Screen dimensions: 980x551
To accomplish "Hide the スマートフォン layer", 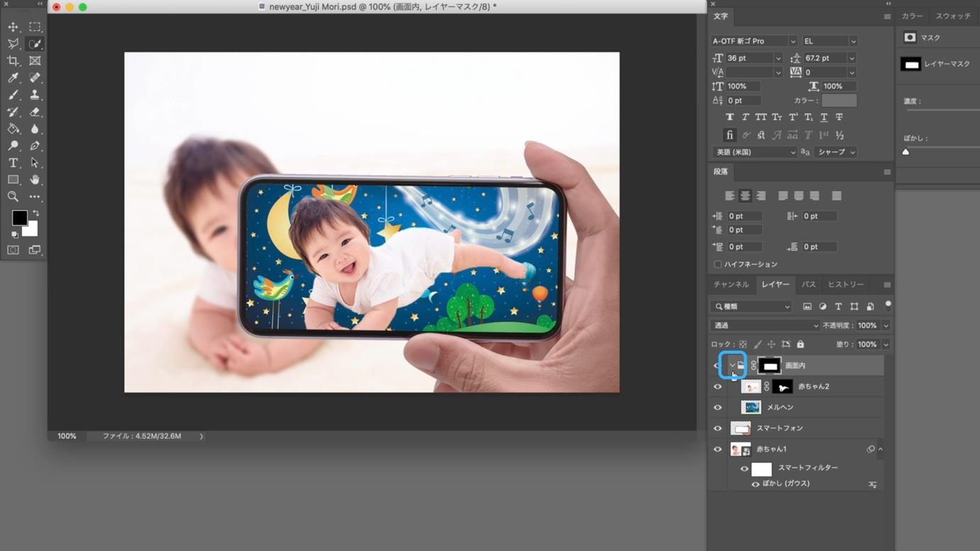I will [717, 428].
